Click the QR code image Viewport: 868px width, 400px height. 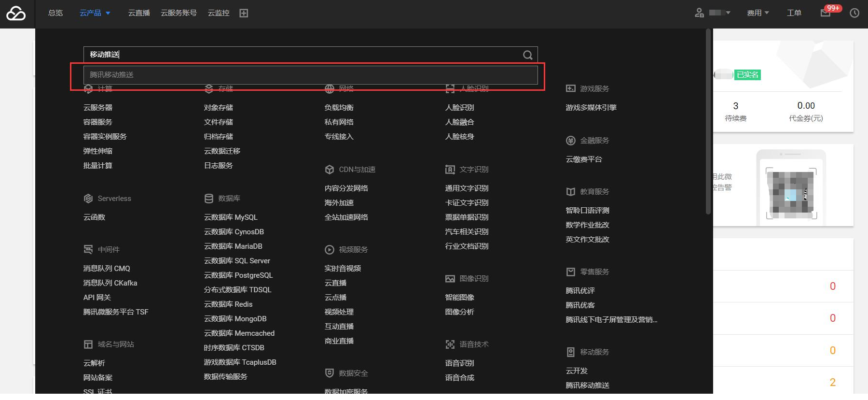[791, 193]
